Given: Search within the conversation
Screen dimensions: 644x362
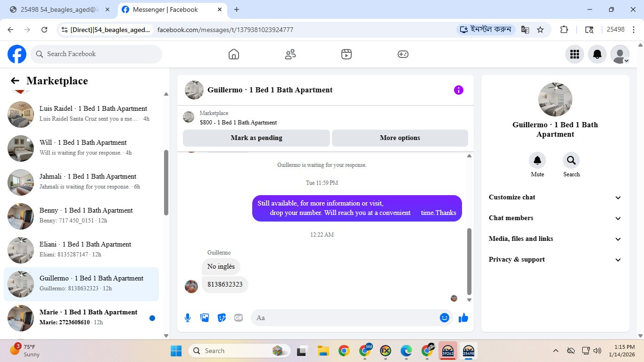Looking at the screenshot, I should [x=571, y=160].
